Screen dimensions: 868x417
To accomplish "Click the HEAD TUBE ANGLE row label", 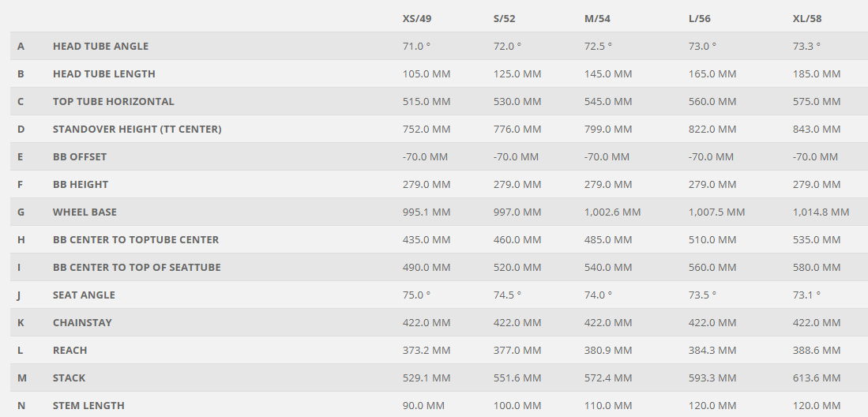I will coord(100,46).
